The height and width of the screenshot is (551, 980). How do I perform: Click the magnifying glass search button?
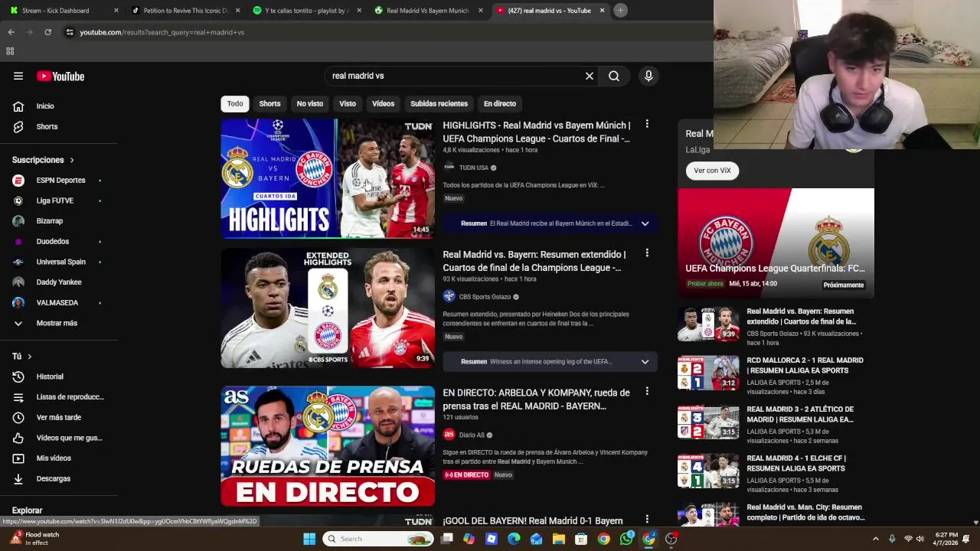pyautogui.click(x=614, y=76)
